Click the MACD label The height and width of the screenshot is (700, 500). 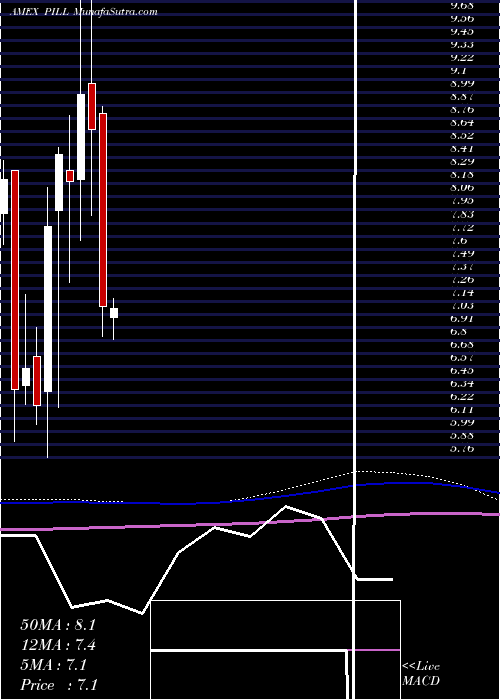point(420,681)
